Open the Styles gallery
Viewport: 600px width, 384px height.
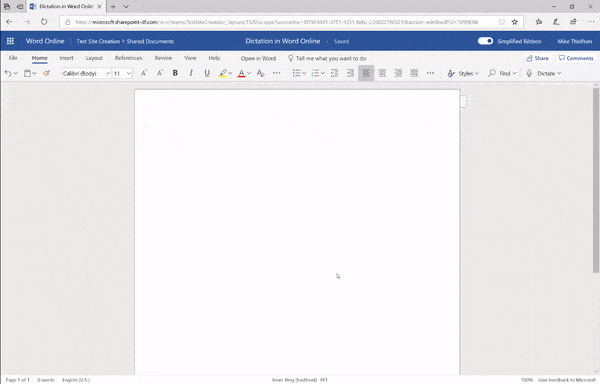pos(463,73)
